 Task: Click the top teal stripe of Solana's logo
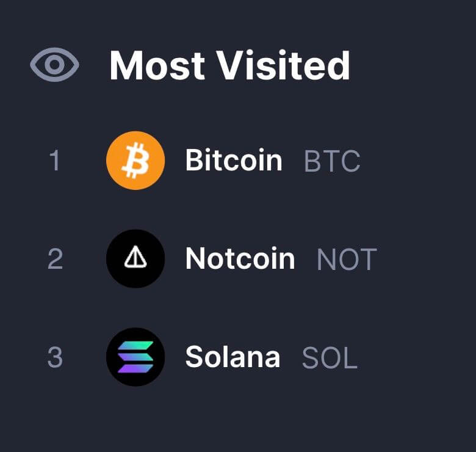(x=135, y=345)
